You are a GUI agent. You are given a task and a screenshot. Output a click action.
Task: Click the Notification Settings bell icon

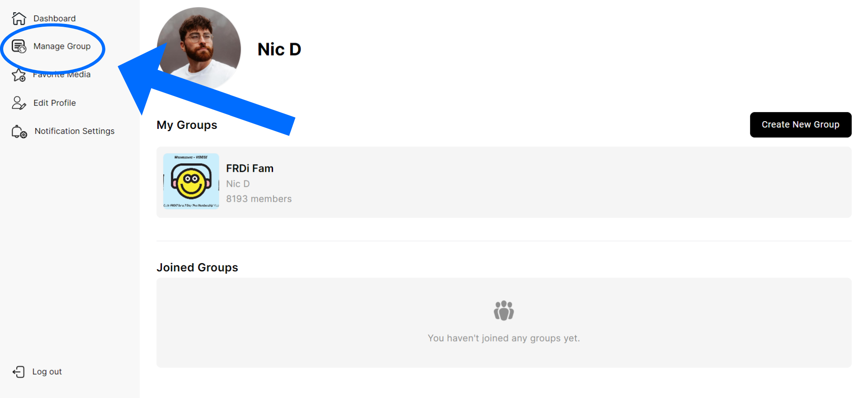tap(19, 132)
